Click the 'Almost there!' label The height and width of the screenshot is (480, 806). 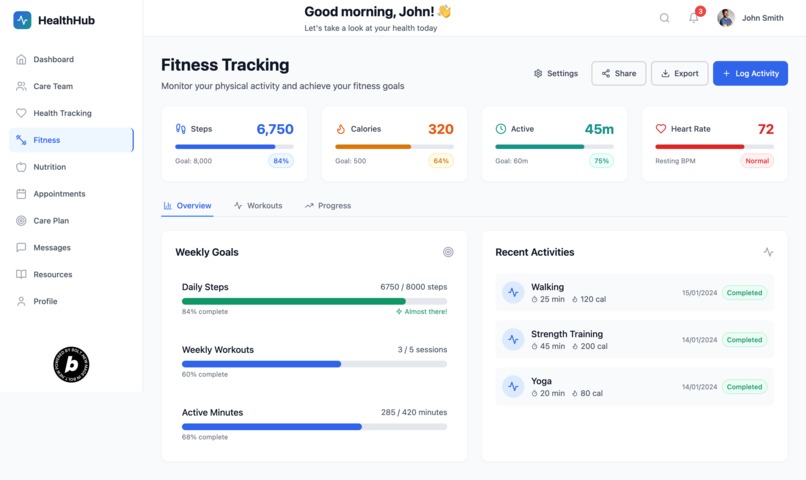pos(422,311)
